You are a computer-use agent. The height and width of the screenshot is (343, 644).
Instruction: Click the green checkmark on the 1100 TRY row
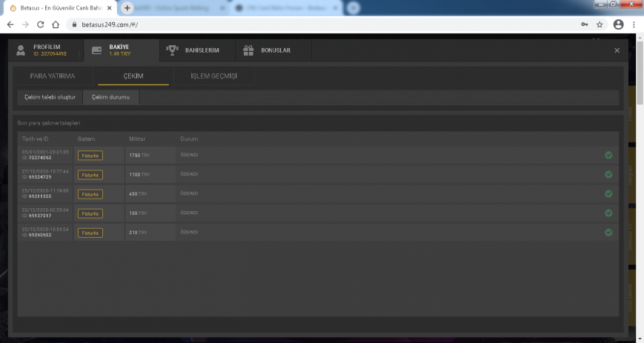coord(608,174)
